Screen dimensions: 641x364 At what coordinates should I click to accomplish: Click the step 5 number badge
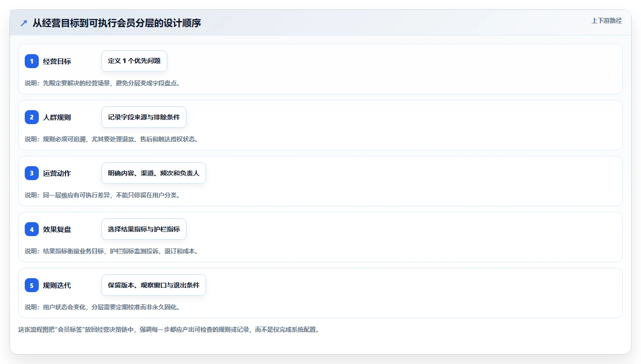pyautogui.click(x=32, y=285)
